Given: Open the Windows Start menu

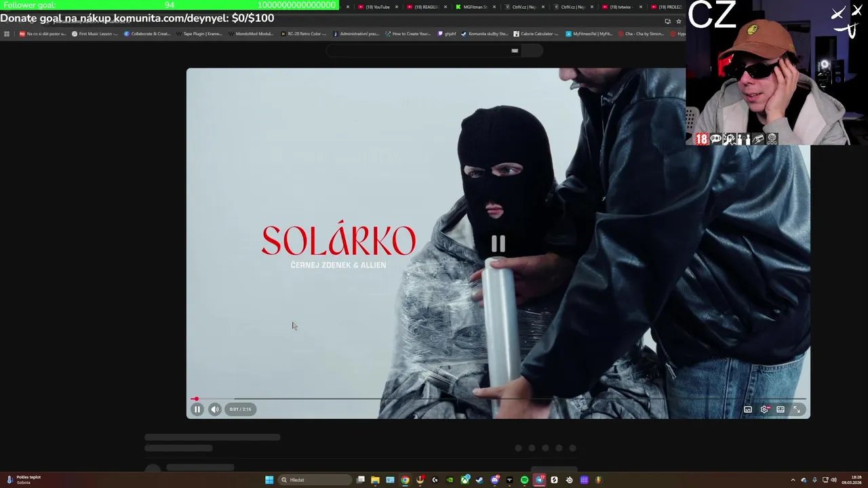Looking at the screenshot, I should pyautogui.click(x=269, y=480).
